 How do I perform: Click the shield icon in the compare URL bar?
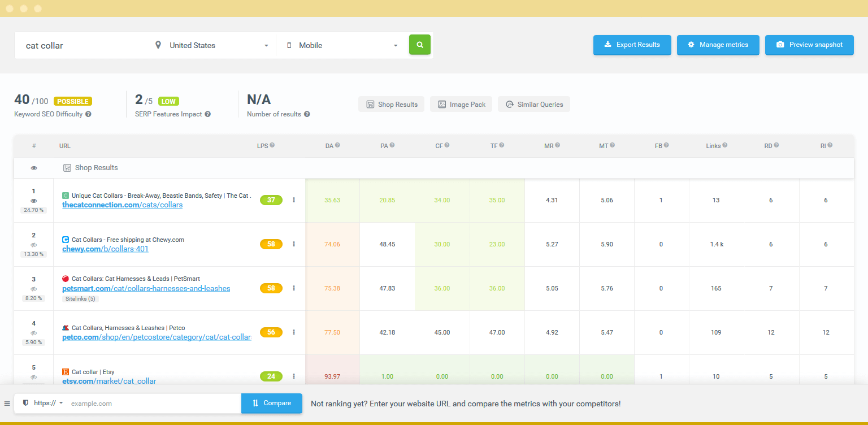point(25,403)
